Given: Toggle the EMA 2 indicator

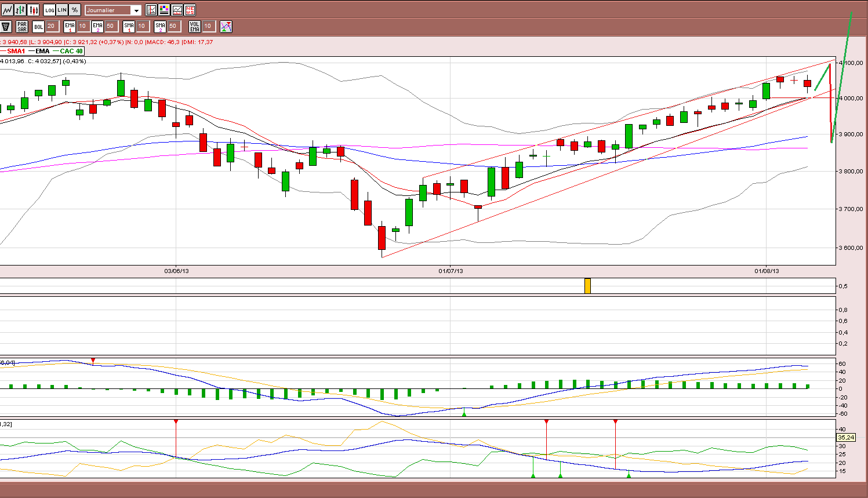Looking at the screenshot, I should 97,26.
